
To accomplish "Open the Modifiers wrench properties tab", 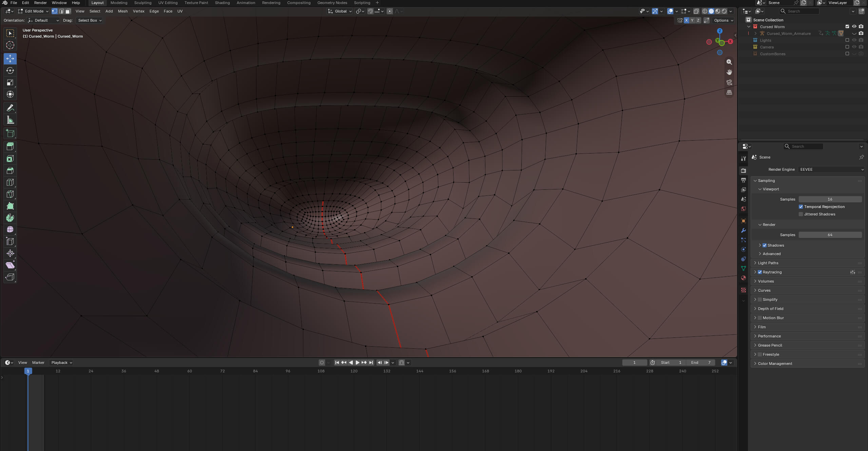I will point(744,230).
